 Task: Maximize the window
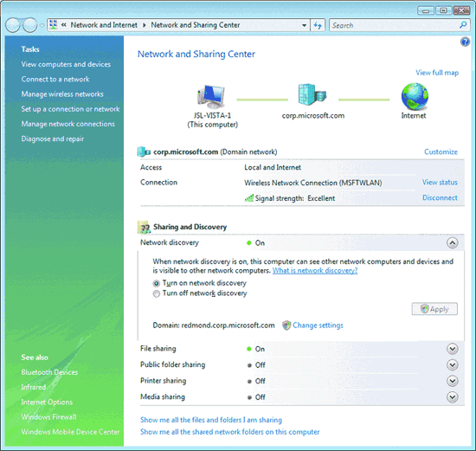pyautogui.click(x=443, y=10)
